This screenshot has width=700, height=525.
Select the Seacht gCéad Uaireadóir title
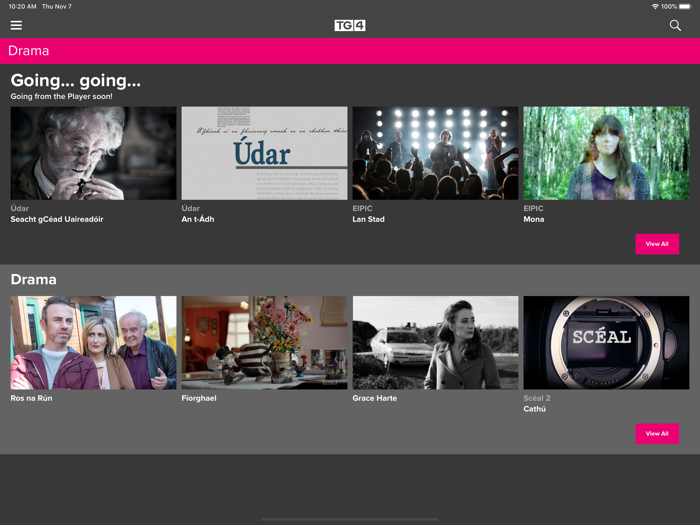(x=57, y=219)
